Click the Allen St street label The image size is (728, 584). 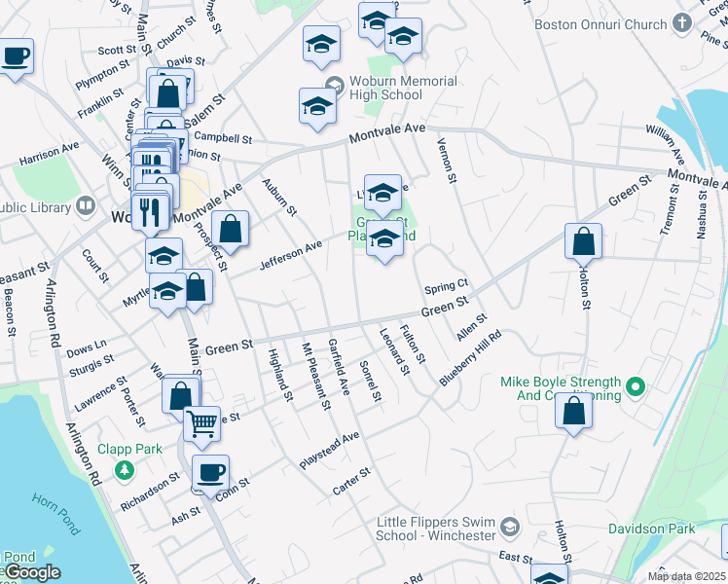click(472, 327)
